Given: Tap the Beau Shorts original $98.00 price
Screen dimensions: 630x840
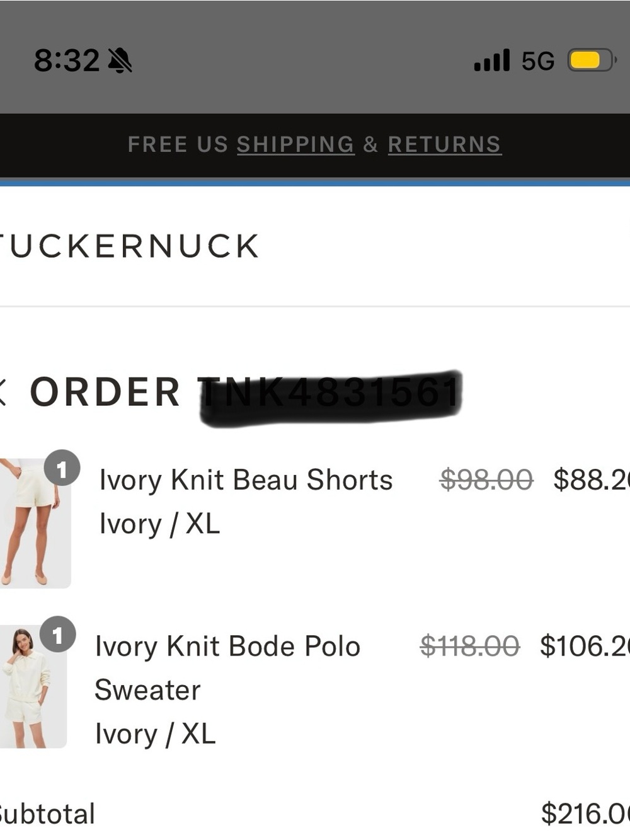Looking at the screenshot, I should [x=486, y=480].
